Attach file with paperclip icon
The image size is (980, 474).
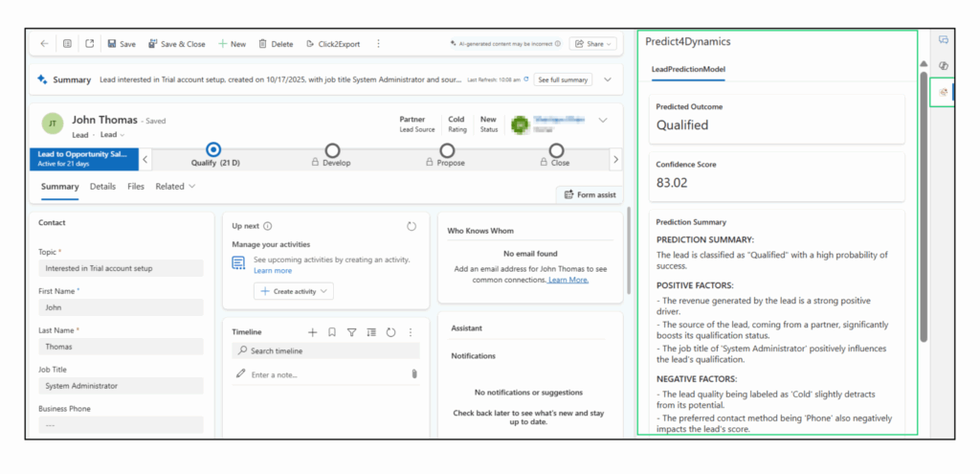click(413, 374)
